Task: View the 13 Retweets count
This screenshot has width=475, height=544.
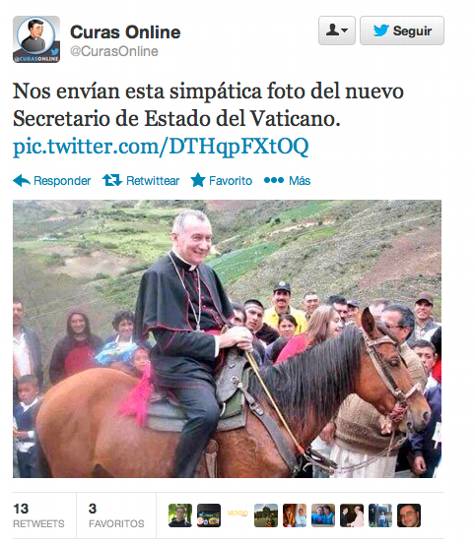Action: pos(39,515)
